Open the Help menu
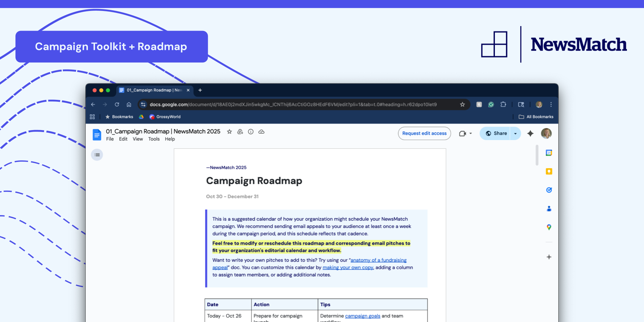 [x=170, y=139]
